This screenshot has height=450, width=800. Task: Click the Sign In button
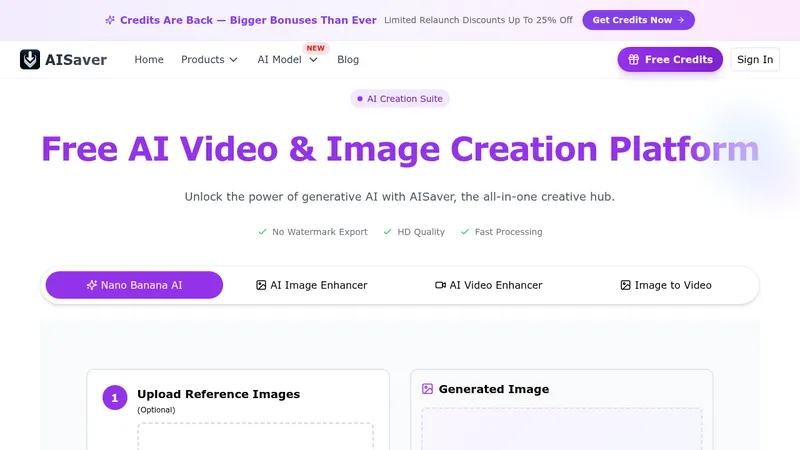(755, 59)
